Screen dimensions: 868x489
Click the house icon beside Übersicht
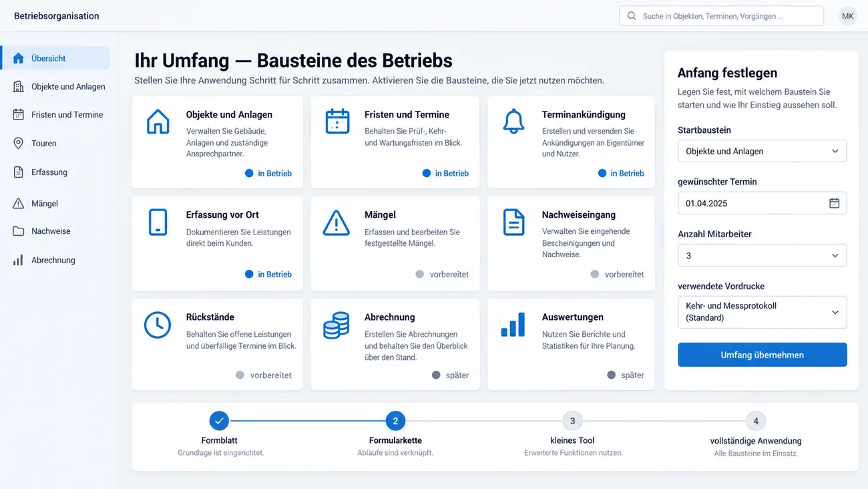click(19, 58)
